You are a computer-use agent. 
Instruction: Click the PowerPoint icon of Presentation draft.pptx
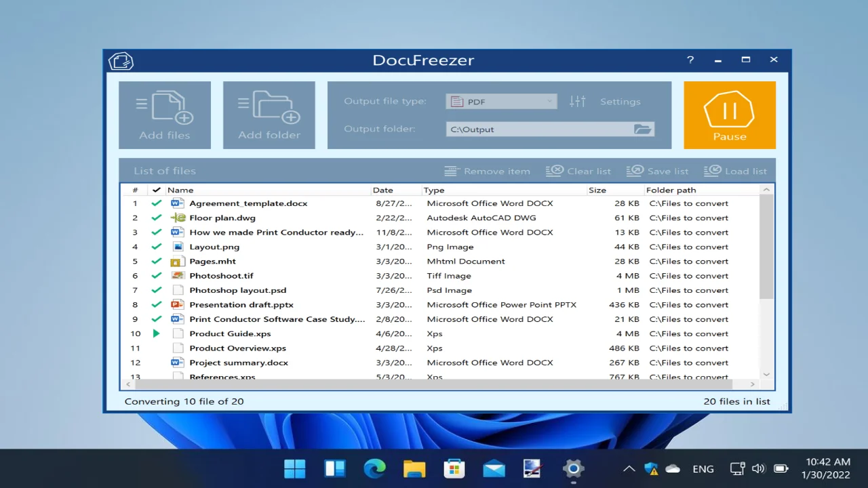(178, 304)
